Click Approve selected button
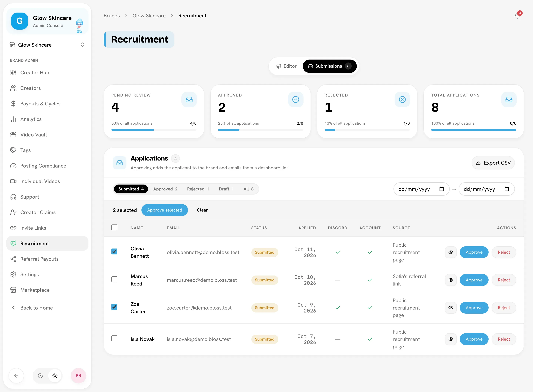 coord(165,210)
